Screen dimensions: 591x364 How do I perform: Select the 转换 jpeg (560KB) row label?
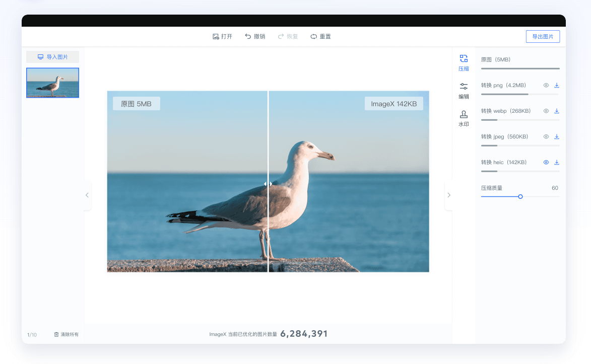coord(505,137)
